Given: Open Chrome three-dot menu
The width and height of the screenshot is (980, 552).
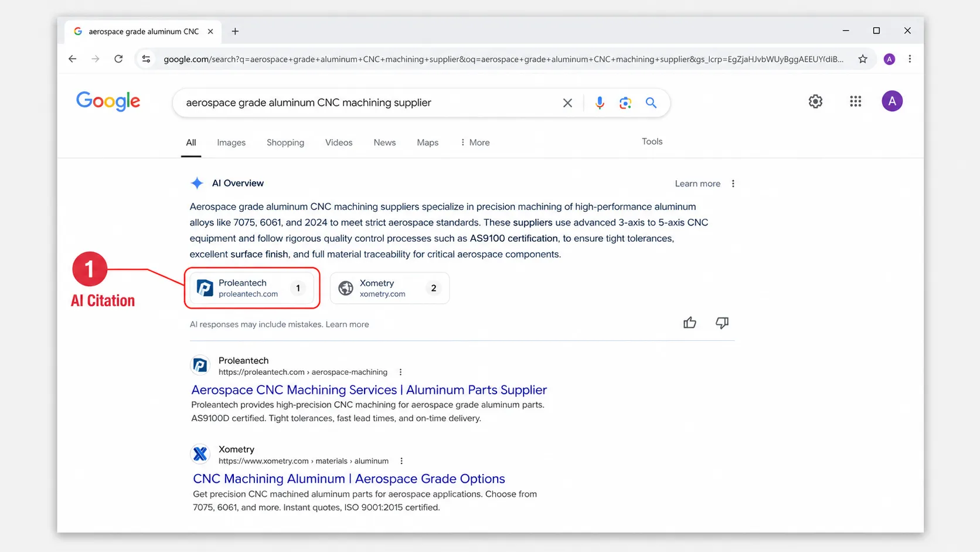Looking at the screenshot, I should pyautogui.click(x=910, y=59).
